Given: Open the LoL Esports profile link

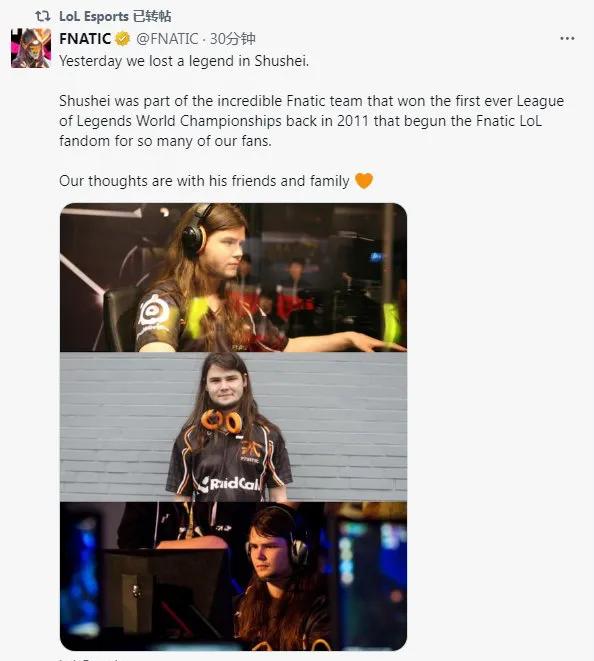Looking at the screenshot, I should tap(94, 16).
